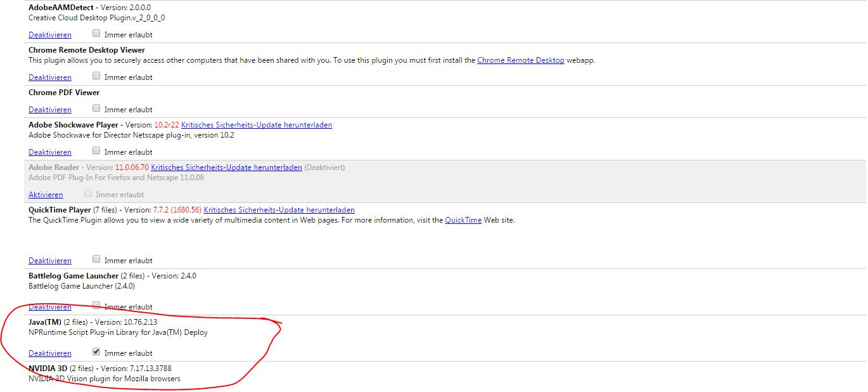Click the (Deaktiviert) status label
Image resolution: width=868 pixels, height=392 pixels.
324,167
